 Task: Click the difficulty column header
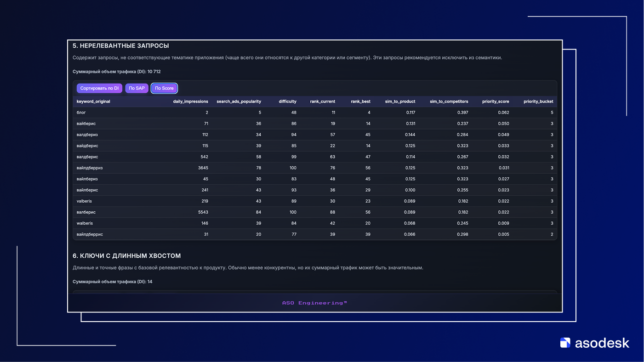[x=287, y=102]
